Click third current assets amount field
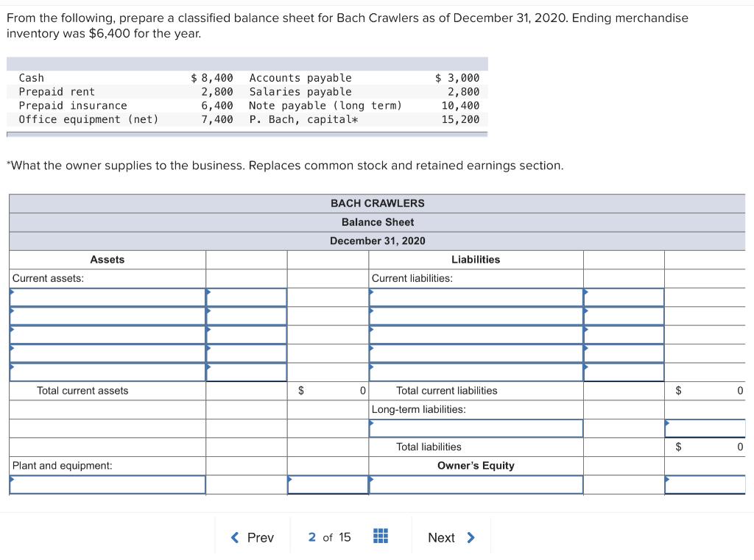Screen dimensions: 754x560 (246, 335)
